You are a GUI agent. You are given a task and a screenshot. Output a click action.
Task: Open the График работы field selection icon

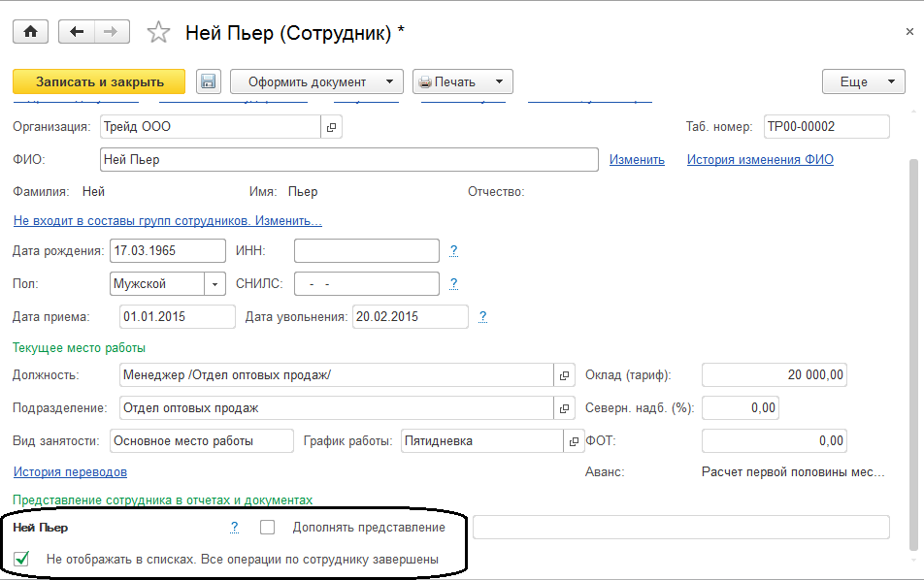pyautogui.click(x=574, y=441)
